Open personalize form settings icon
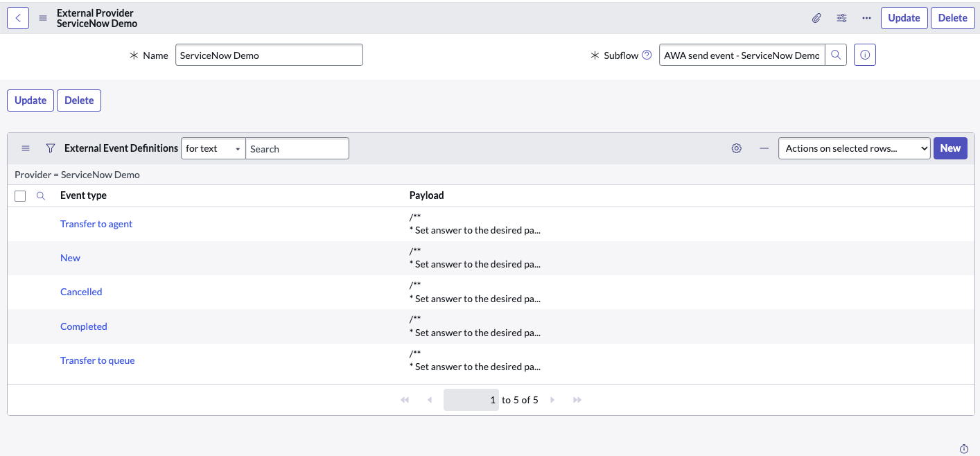This screenshot has height=456, width=980. 841,18
